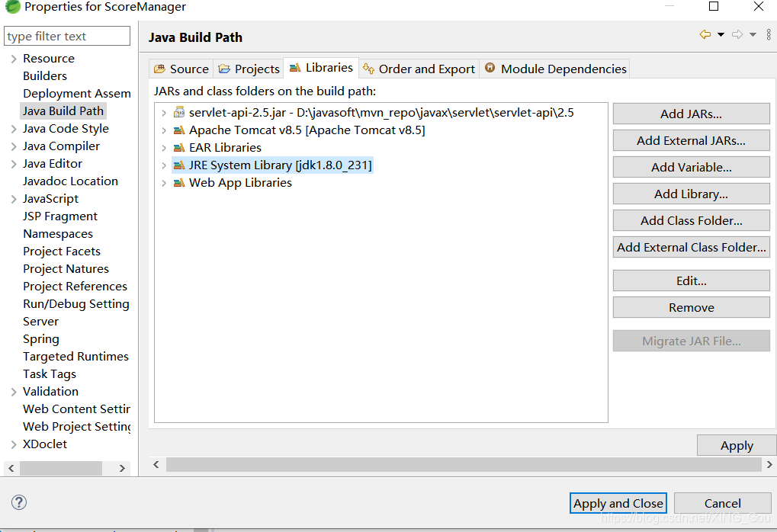Image resolution: width=777 pixels, height=532 pixels.
Task: Select Project Natures in the sidebar
Action: pyautogui.click(x=66, y=269)
